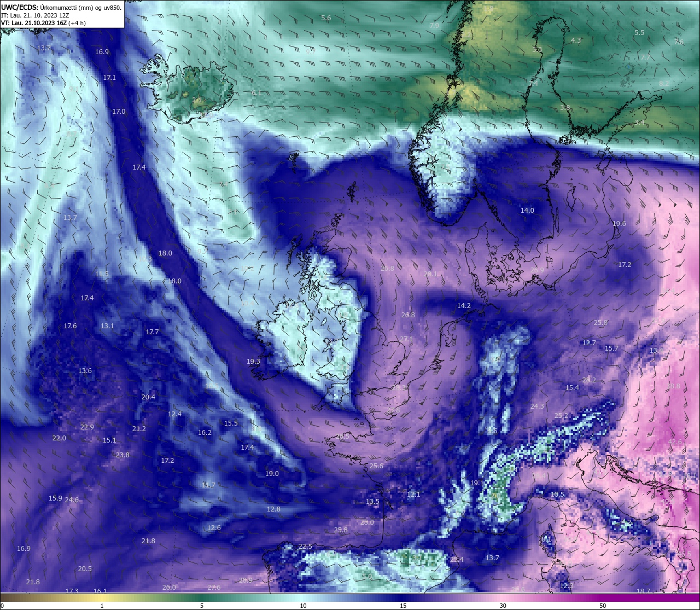700x610 pixels.
Task: Click the 12.1 value on the map
Action: click(413, 494)
